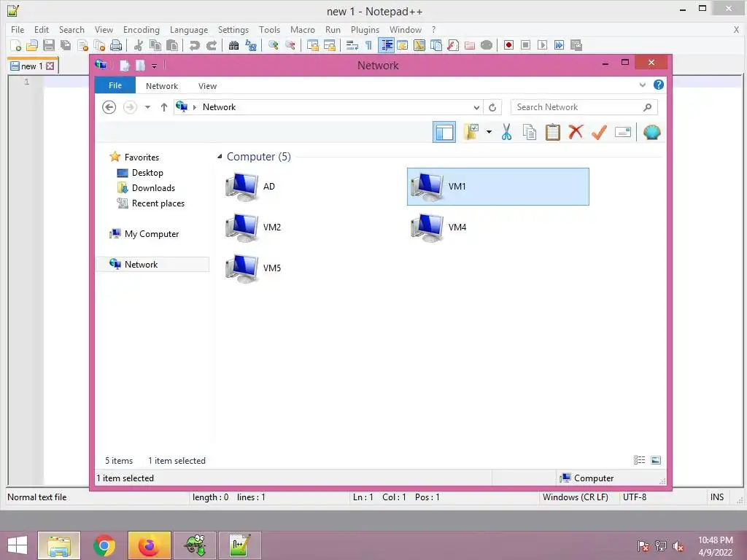
Task: Open Desktop in navigation pane
Action: [x=147, y=172]
